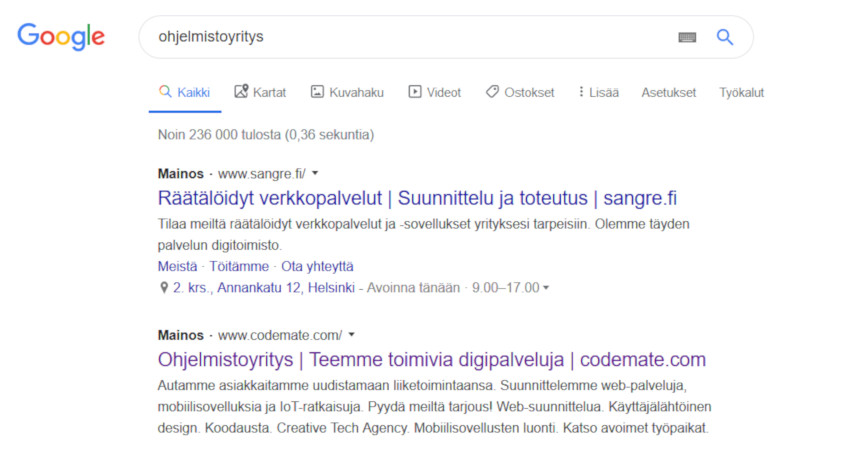Open the Räätälöidyt verkkopalvelut sangre.fi result
The image size is (850, 459).
point(417,198)
